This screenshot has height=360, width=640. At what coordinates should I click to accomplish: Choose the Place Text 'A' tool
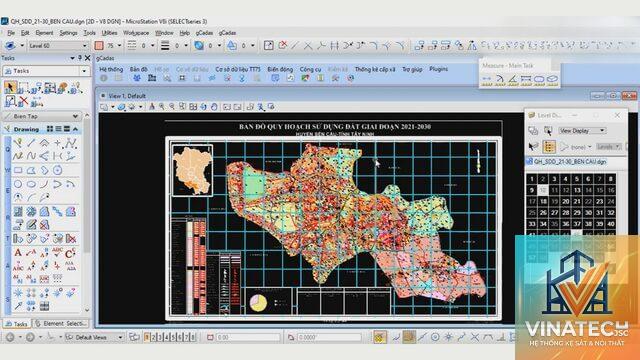pos(18,253)
